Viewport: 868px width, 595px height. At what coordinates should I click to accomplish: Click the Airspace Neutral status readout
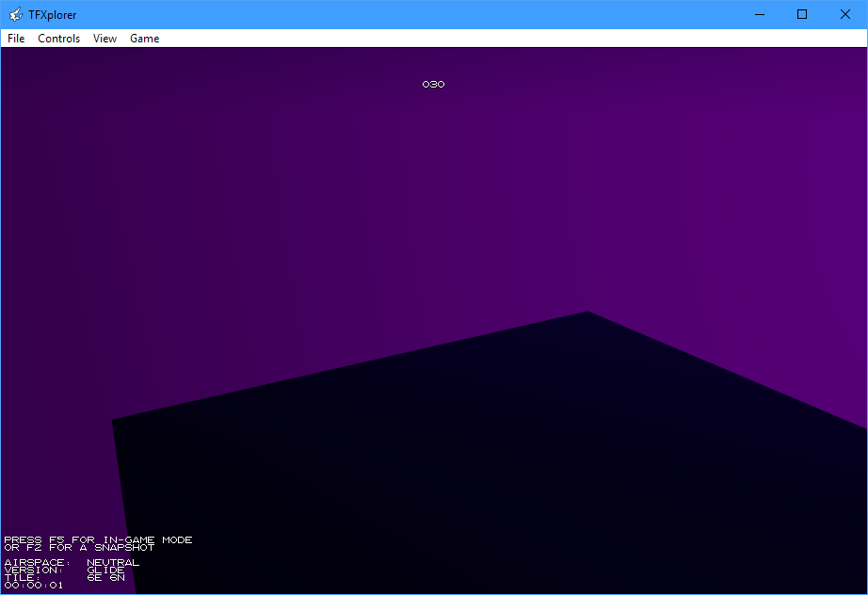pos(72,563)
